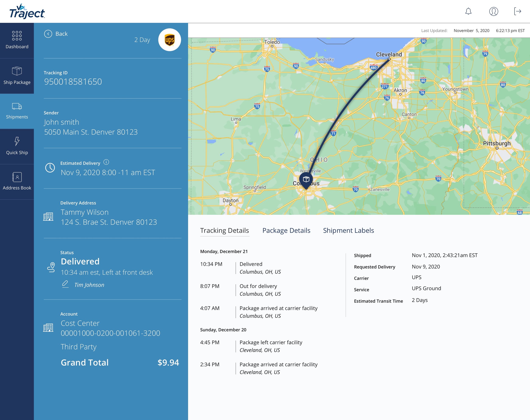Image resolution: width=530 pixels, height=420 pixels.
Task: Select Shipments truck icon in sidebar
Action: 17,111
